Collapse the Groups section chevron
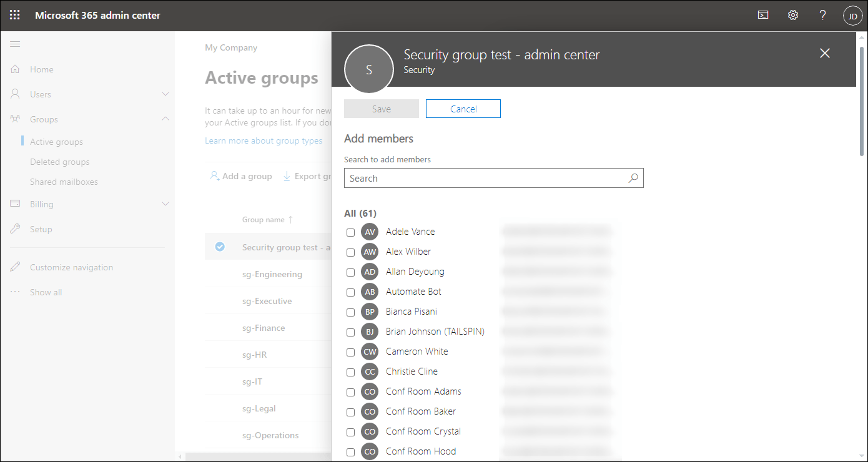This screenshot has width=868, height=462. tap(165, 119)
